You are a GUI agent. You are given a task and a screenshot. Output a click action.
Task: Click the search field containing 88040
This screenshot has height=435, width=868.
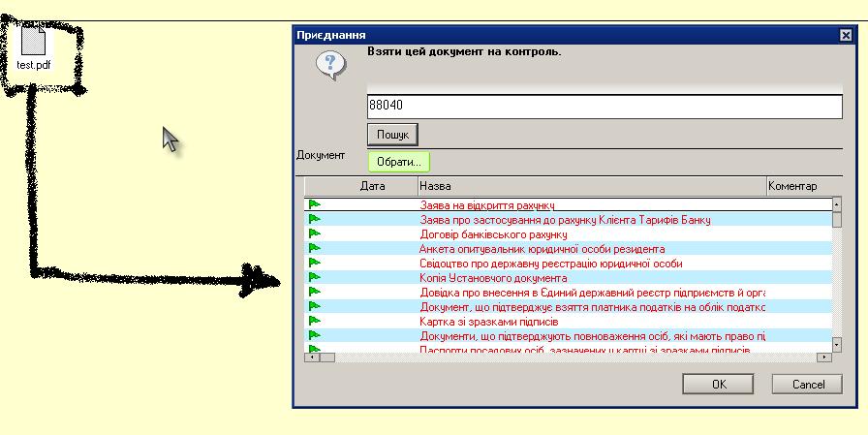pos(604,107)
